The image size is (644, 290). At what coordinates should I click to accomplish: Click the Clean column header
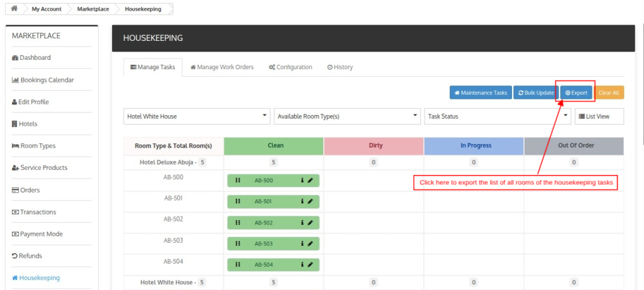(274, 146)
